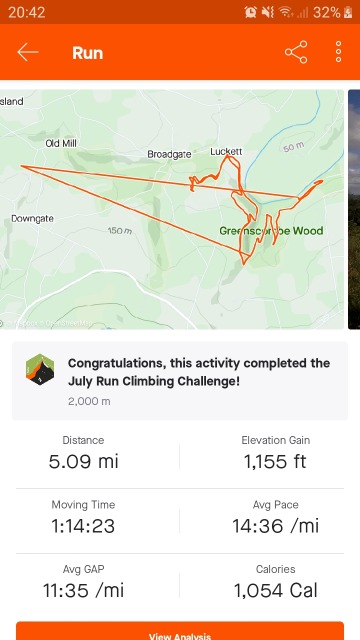The height and width of the screenshot is (640, 360).
Task: Tap the Run title in header
Action: pos(88,53)
